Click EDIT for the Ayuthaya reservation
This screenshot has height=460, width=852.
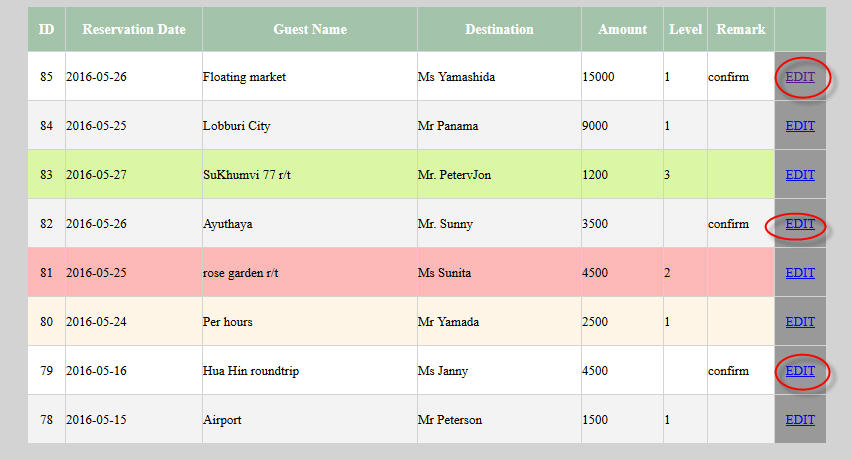[x=800, y=224]
